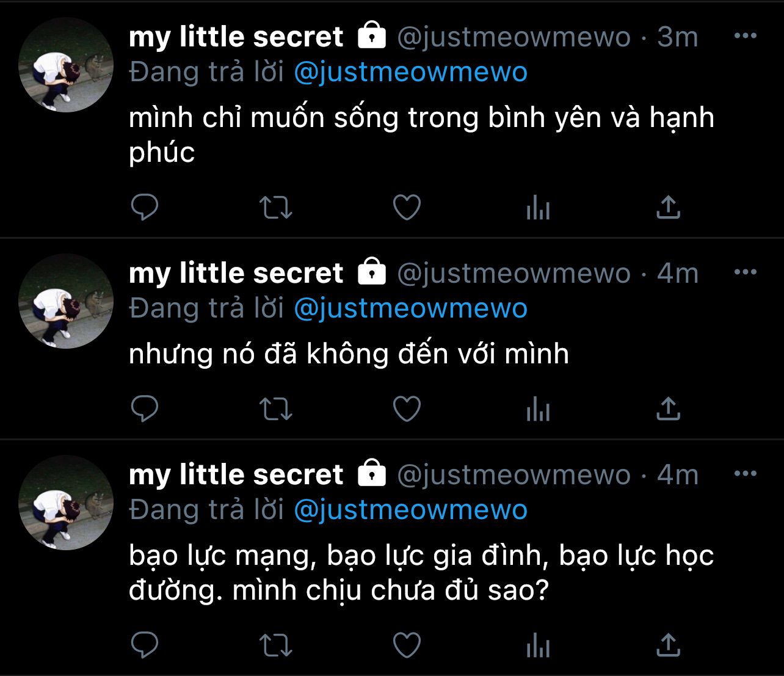Open more options on 'bạo lực mạng' tweet
The image size is (784, 676).
pos(745,473)
